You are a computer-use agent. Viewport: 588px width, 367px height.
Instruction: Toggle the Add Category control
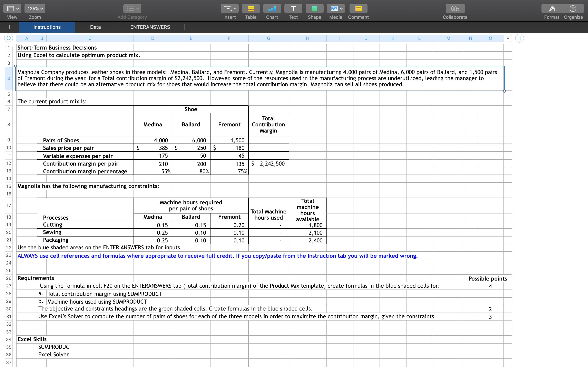coord(132,9)
